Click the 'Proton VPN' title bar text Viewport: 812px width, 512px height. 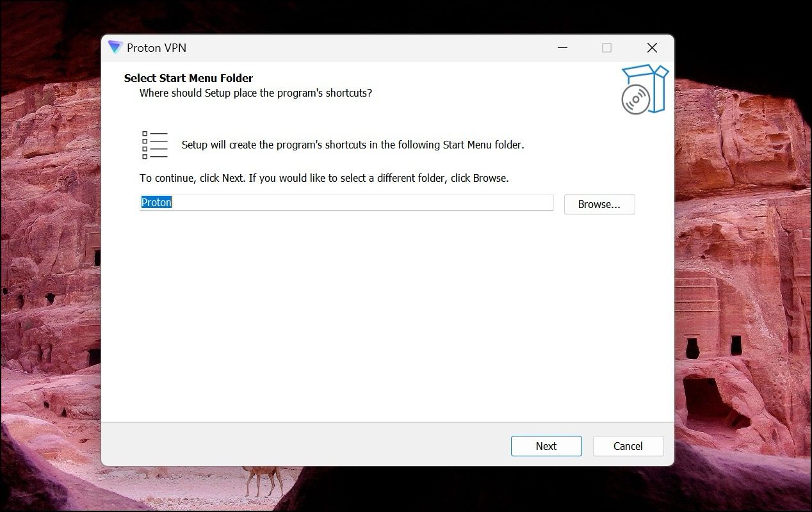point(158,48)
